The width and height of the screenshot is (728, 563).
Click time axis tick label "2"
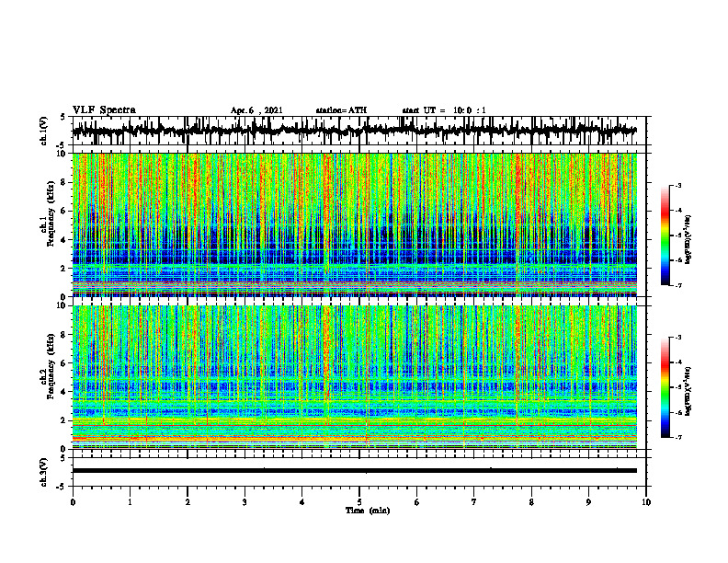[188, 502]
